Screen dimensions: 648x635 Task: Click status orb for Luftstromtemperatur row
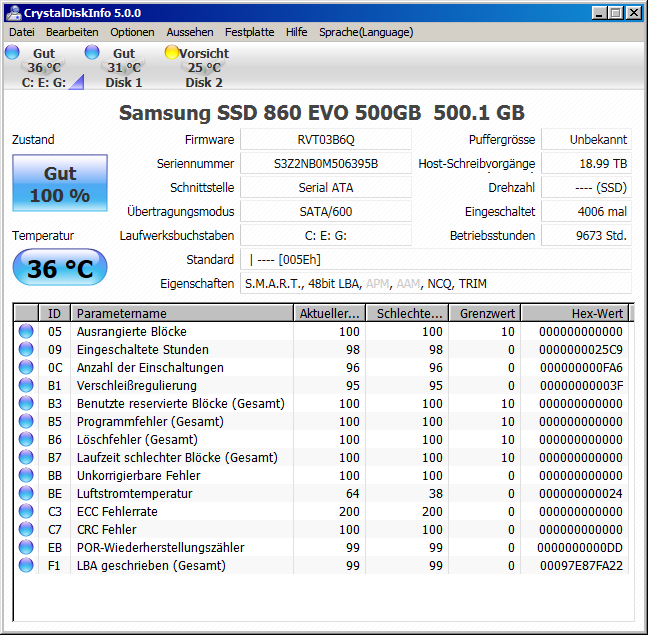pyautogui.click(x=26, y=493)
